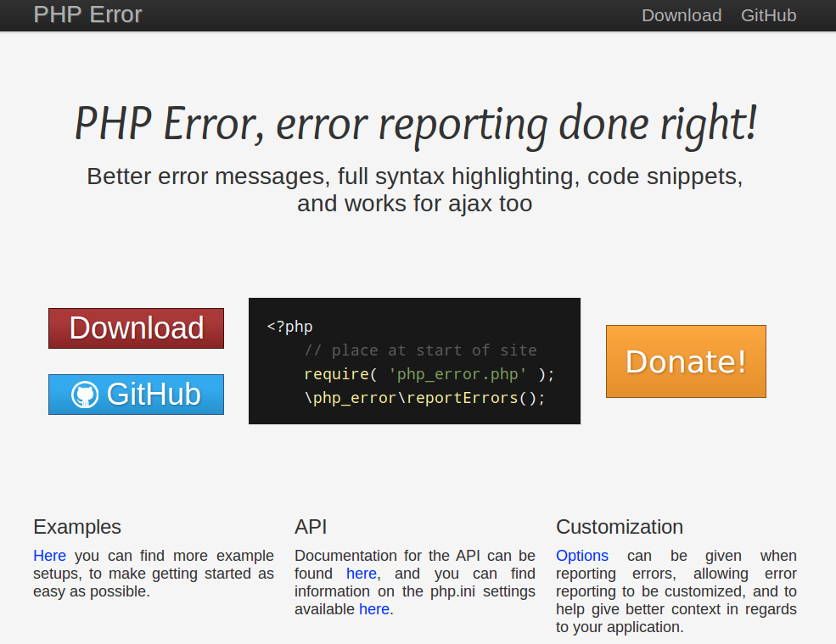Click the orange Donate! button
The height and width of the screenshot is (644, 836).
click(686, 361)
